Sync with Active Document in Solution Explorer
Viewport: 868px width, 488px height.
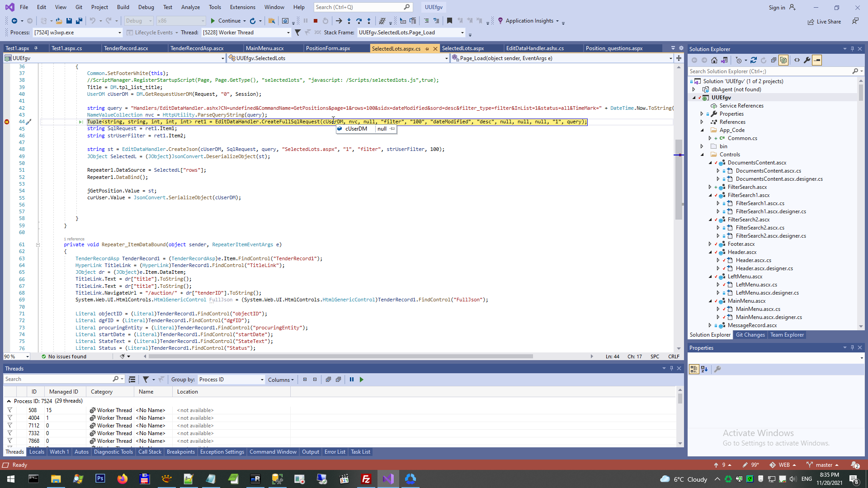pos(754,60)
